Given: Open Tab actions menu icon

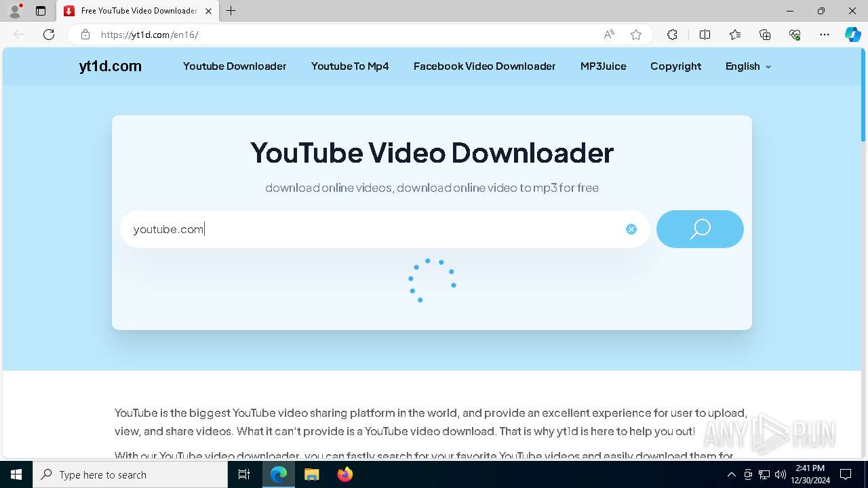Looking at the screenshot, I should tap(41, 11).
